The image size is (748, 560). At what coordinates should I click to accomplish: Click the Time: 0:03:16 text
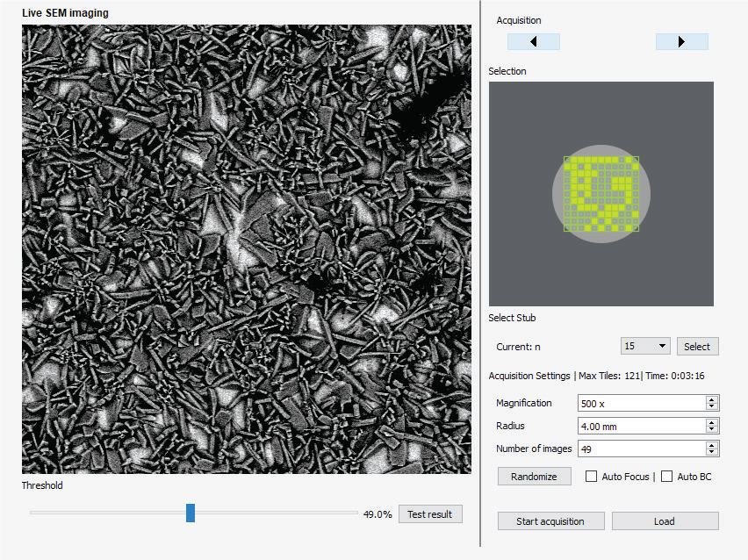coord(675,376)
